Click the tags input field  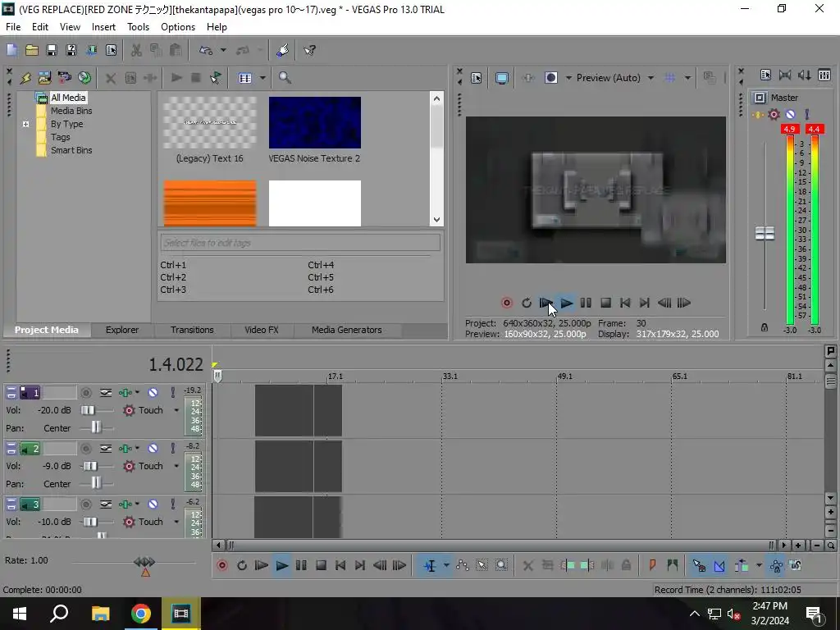tap(300, 243)
